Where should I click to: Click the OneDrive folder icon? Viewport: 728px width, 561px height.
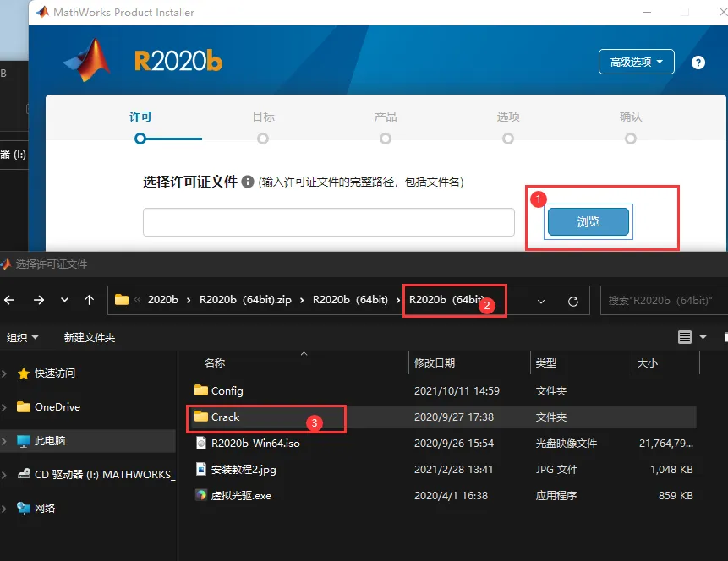[23, 407]
